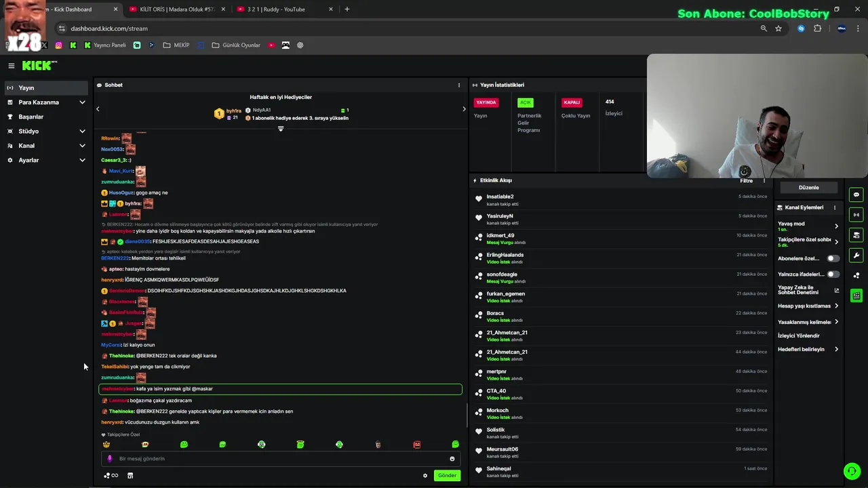The width and height of the screenshot is (868, 488).
Task: Click the chat panel vertical scrollbar
Action: coord(467,415)
